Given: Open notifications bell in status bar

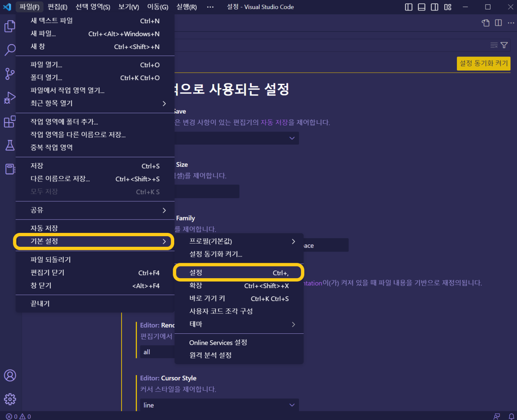Looking at the screenshot, I should click(511, 416).
